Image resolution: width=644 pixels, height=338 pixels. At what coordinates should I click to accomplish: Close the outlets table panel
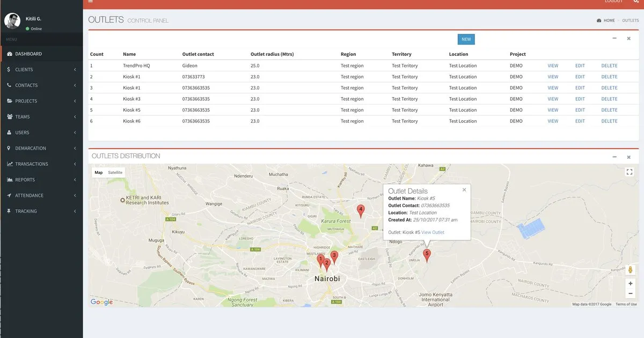pos(628,39)
